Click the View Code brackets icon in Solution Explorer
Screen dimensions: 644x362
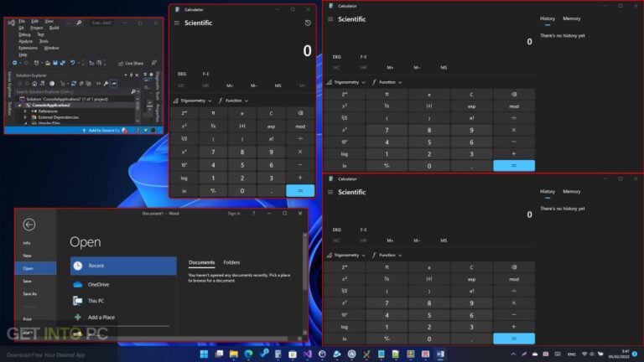coord(99,83)
